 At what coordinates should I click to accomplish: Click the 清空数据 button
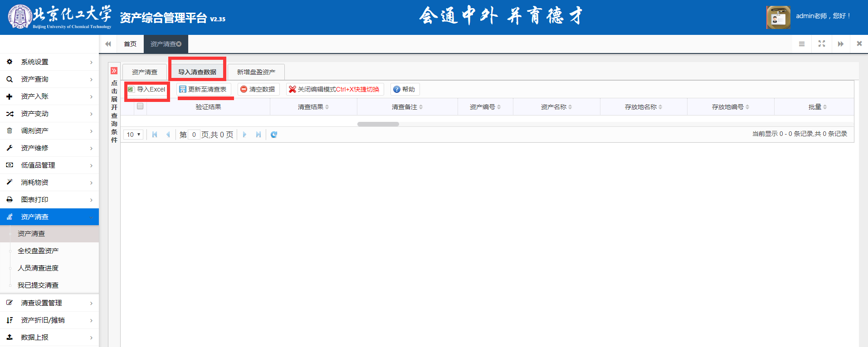[258, 89]
